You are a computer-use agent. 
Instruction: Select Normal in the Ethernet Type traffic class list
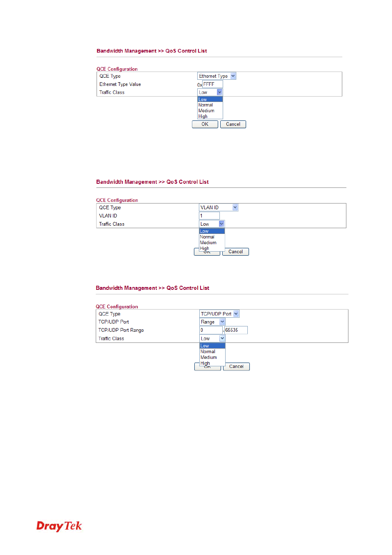pos(210,105)
